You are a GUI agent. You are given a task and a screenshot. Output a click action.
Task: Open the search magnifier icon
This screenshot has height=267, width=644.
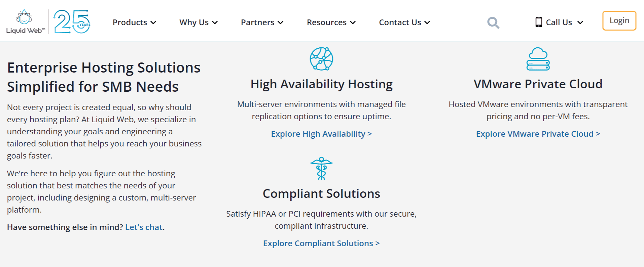click(493, 23)
